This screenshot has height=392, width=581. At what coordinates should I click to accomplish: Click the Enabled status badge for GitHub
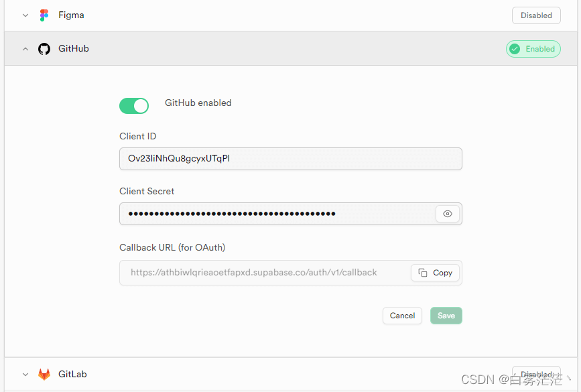click(x=533, y=48)
